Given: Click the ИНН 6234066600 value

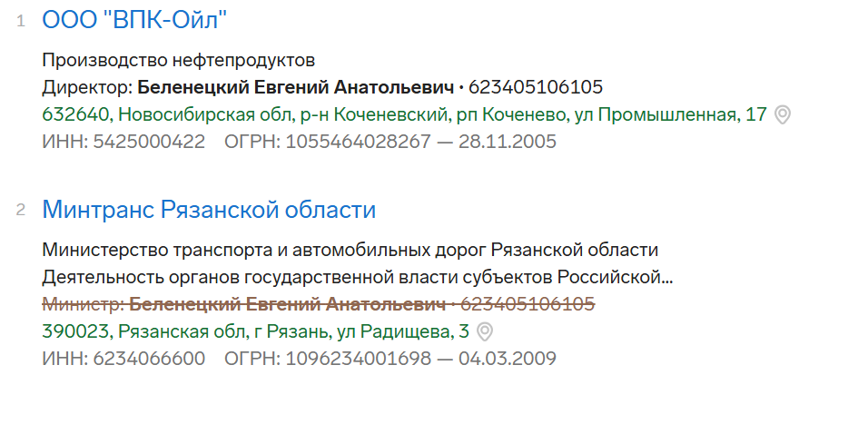Looking at the screenshot, I should tap(148, 358).
